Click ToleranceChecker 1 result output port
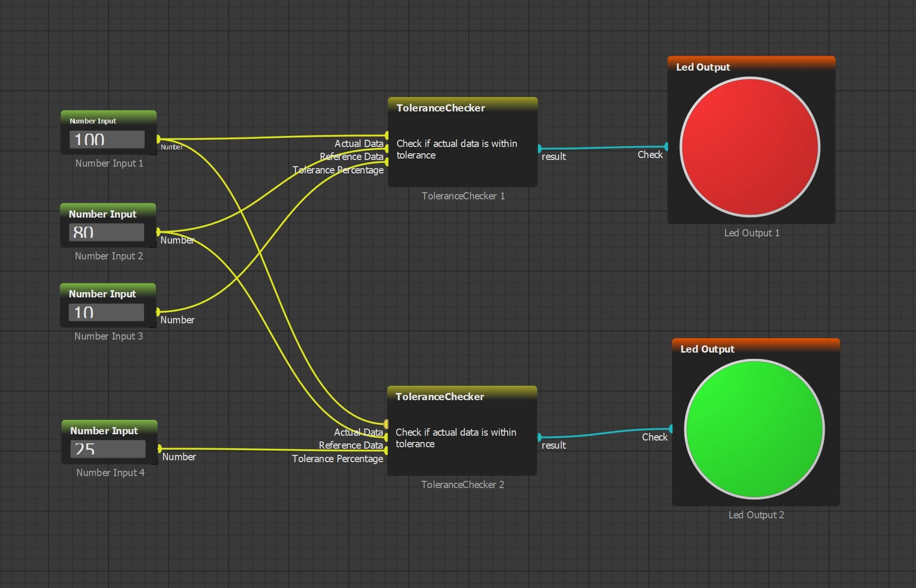This screenshot has width=916, height=588. 539,148
